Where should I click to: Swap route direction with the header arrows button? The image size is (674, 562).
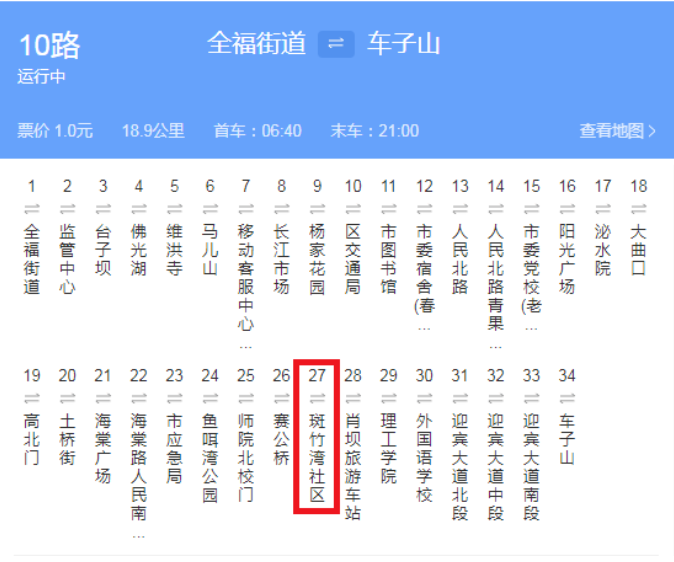click(336, 44)
